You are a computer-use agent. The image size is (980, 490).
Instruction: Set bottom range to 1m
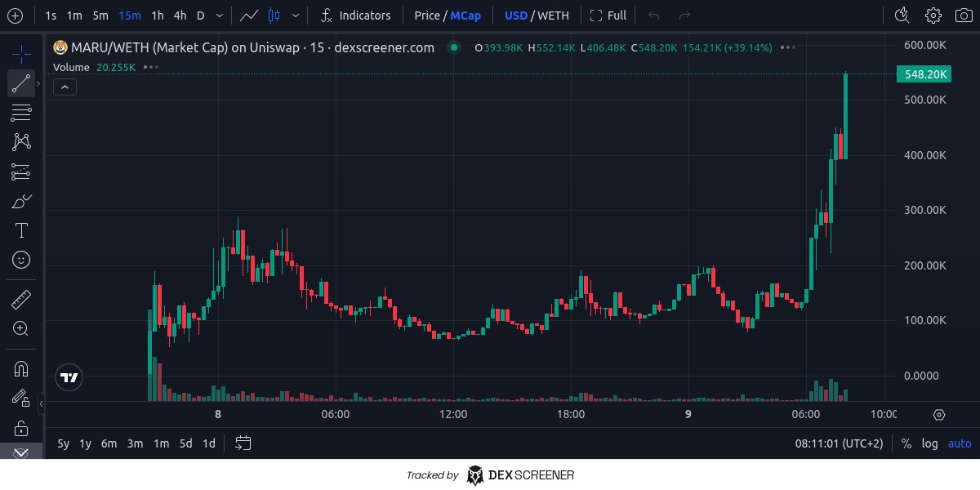click(162, 443)
